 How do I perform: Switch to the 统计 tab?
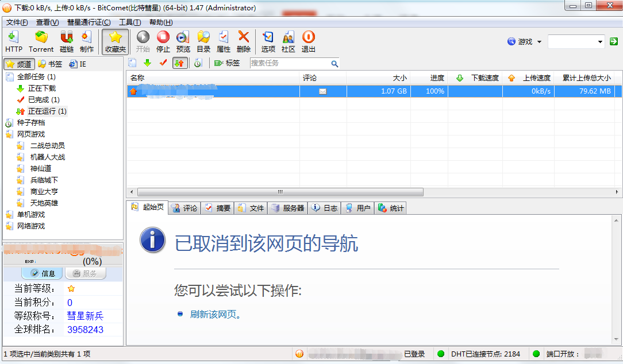click(x=391, y=208)
